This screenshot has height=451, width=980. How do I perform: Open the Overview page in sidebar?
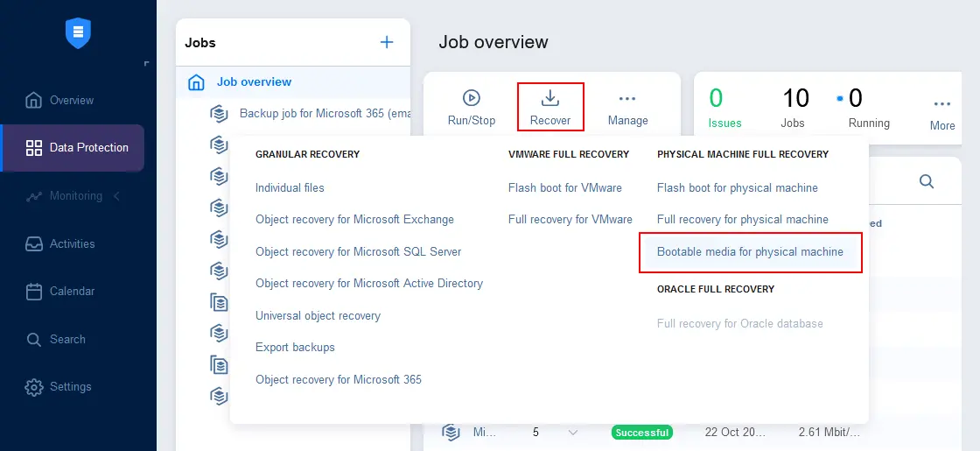click(x=59, y=100)
